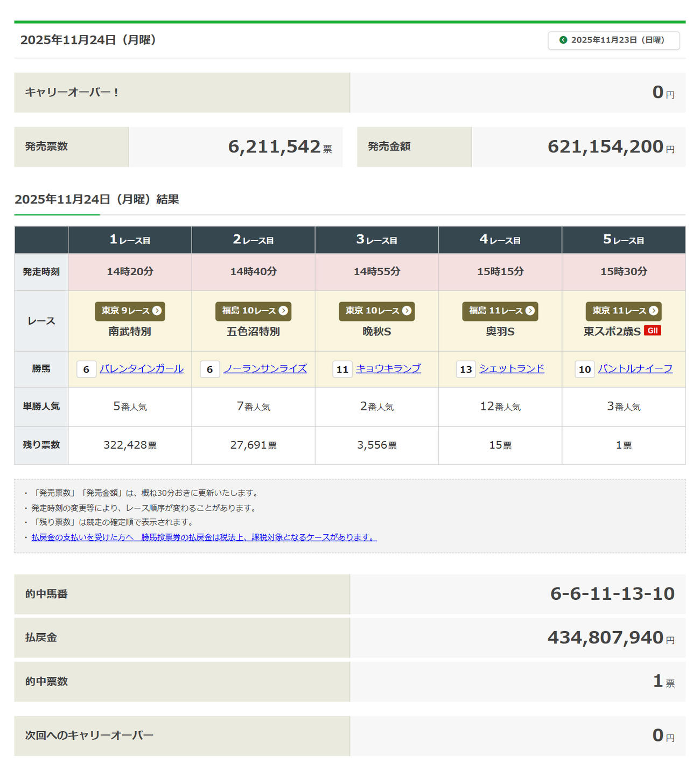This screenshot has height=770, width=700.
Task: Open 福島 10レース race button
Action: (x=253, y=311)
